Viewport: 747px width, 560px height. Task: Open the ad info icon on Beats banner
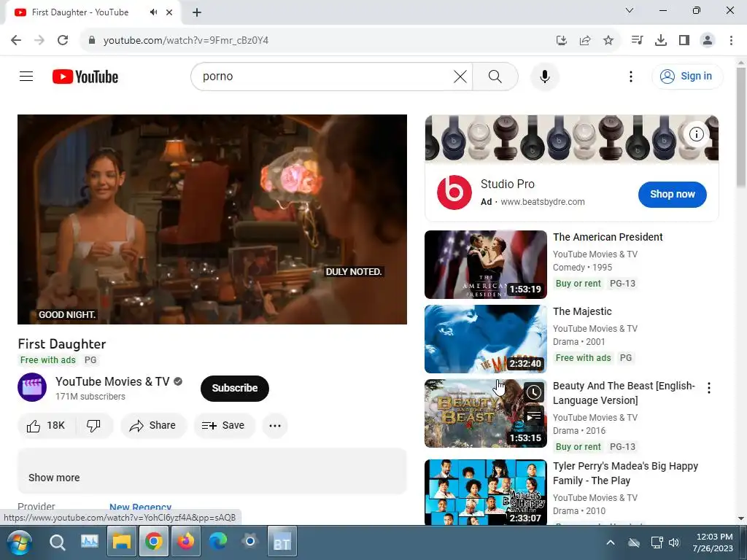696,134
